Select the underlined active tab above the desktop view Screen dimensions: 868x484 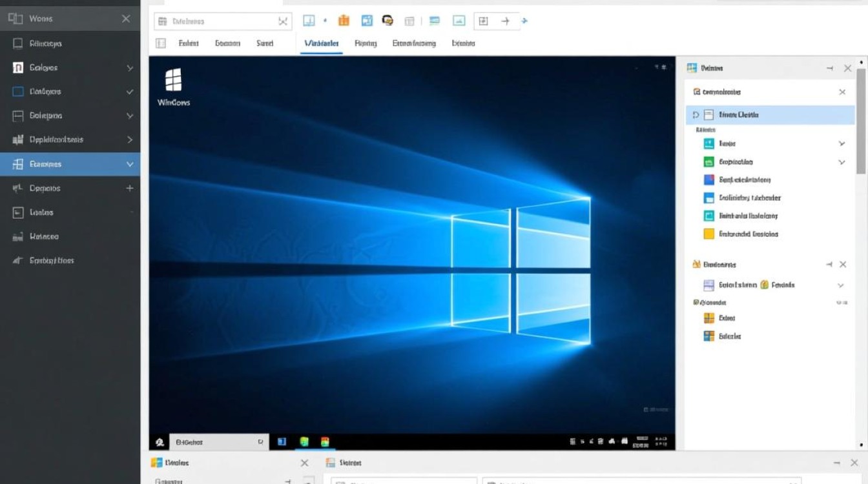tap(321, 43)
